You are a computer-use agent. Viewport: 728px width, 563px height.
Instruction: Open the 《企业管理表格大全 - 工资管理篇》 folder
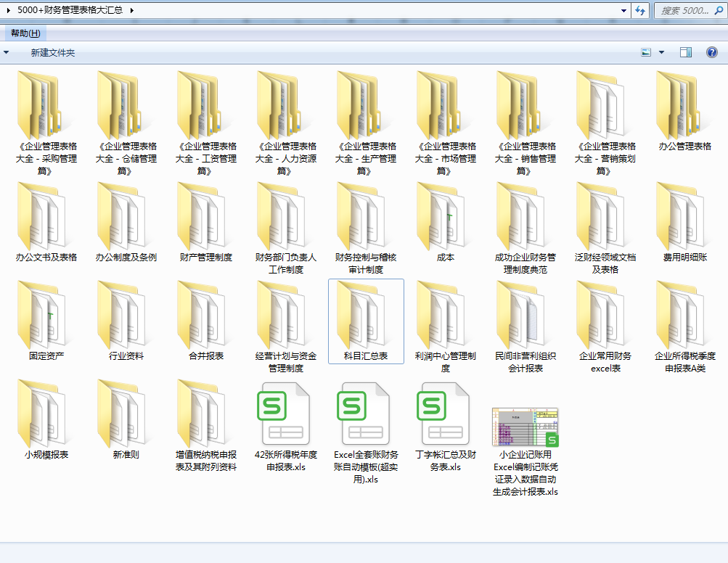[x=205, y=123]
